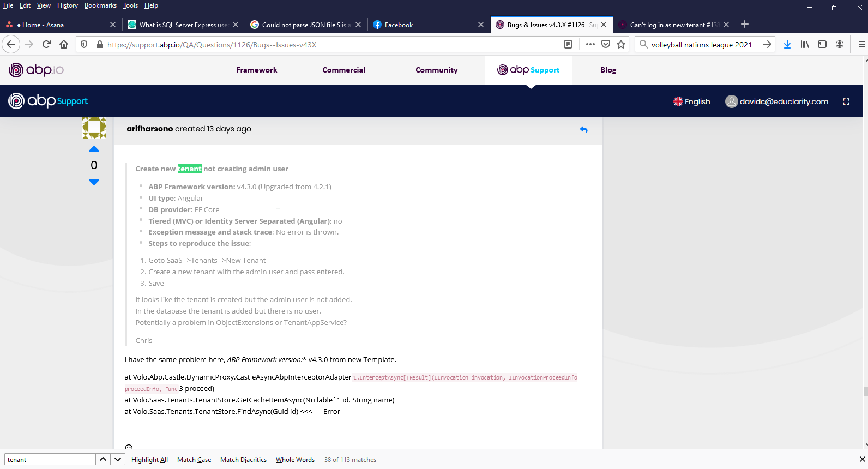Show the sidebars panel
The width and height of the screenshot is (868, 469).
(822, 44)
